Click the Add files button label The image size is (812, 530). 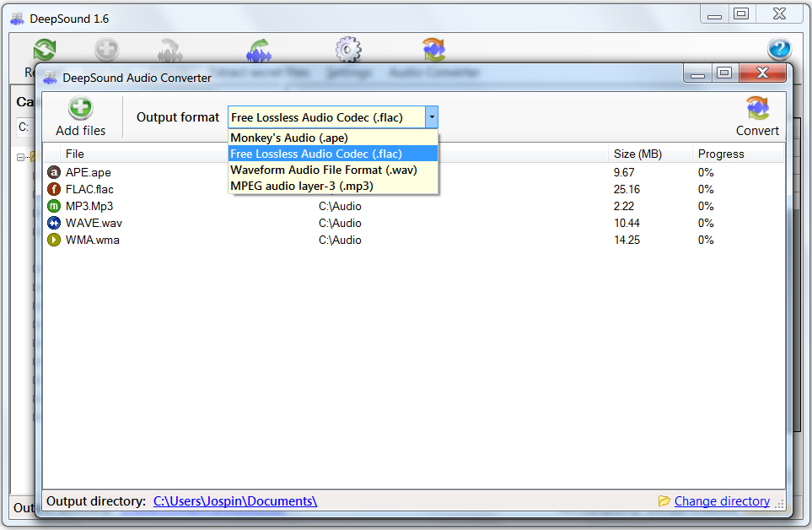click(x=80, y=131)
